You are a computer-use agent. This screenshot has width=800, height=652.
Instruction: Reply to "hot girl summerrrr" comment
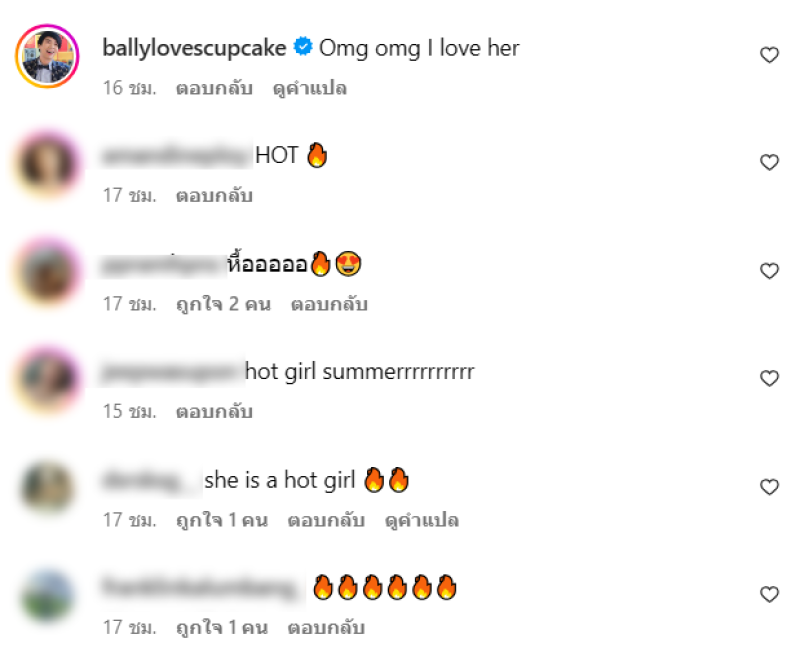(x=214, y=411)
